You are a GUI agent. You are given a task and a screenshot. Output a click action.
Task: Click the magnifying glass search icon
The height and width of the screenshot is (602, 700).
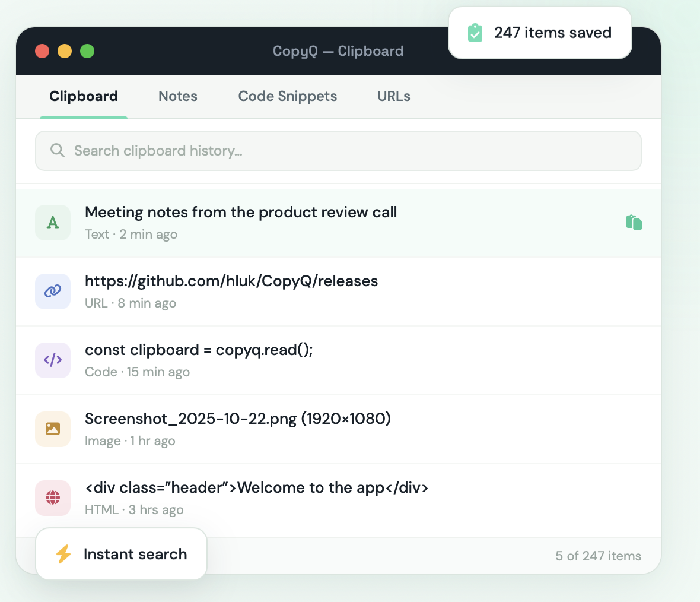tap(57, 150)
